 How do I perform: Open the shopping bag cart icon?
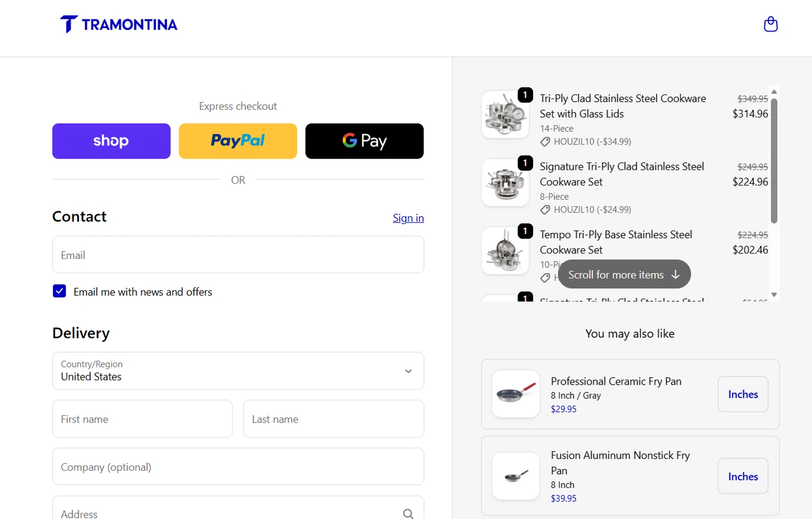click(770, 24)
